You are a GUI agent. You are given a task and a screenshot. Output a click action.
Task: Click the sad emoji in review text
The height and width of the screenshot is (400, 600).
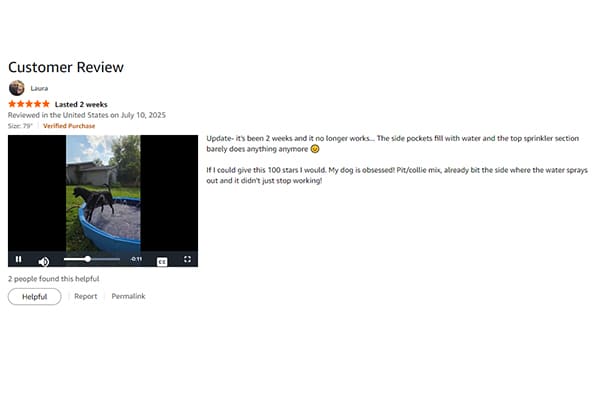point(315,149)
